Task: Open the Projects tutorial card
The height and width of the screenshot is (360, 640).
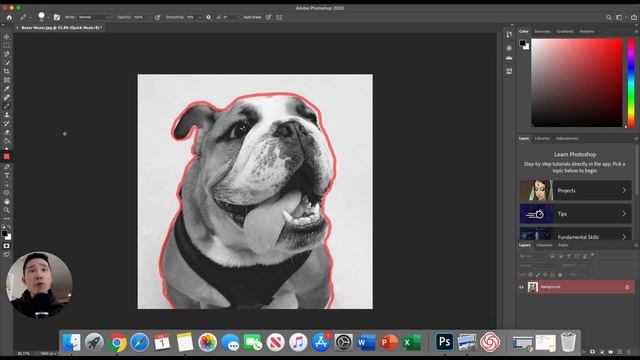Action: [x=576, y=190]
